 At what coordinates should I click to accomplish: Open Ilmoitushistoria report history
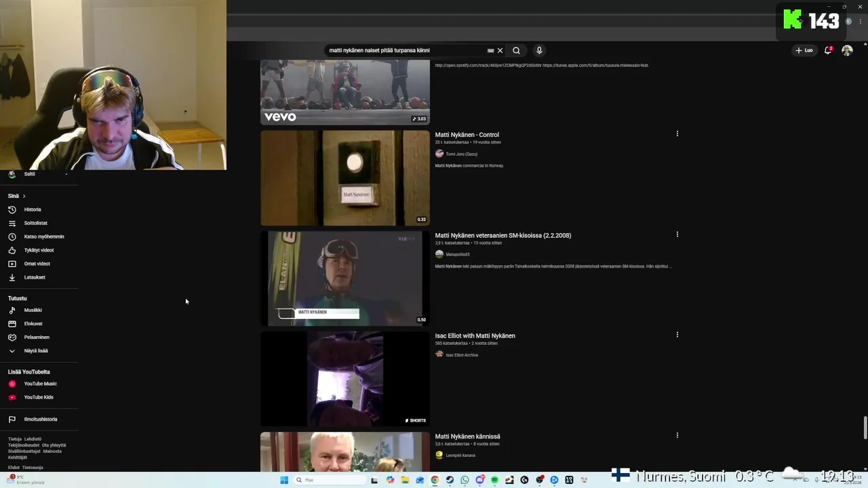(41, 419)
